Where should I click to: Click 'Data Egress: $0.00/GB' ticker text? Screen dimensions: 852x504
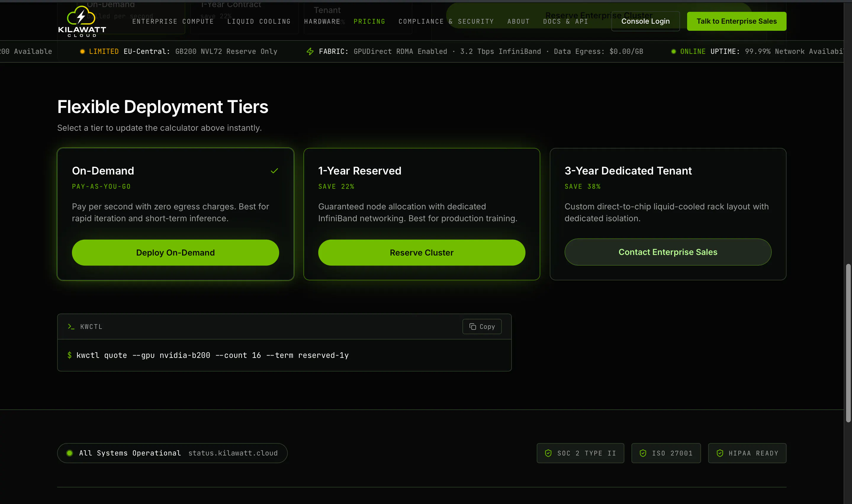[x=599, y=51]
